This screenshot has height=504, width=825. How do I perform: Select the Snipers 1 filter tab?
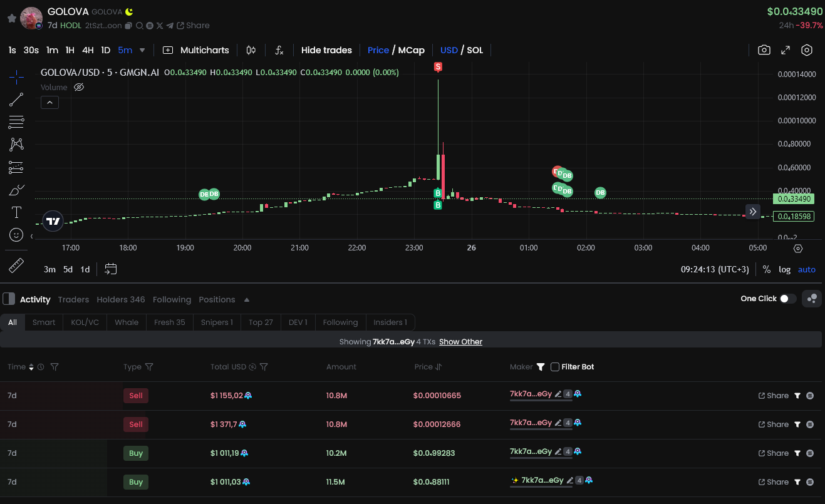pyautogui.click(x=217, y=322)
